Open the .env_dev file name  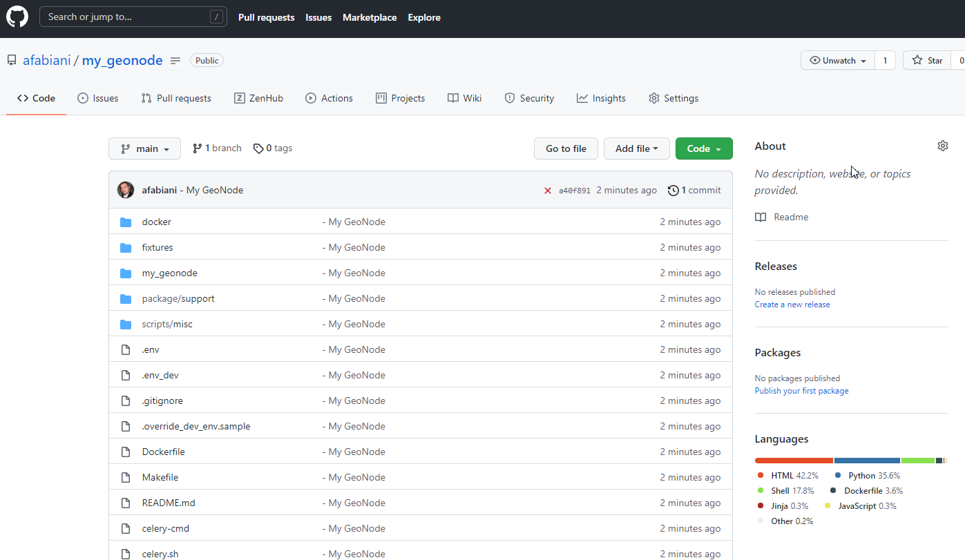tap(160, 375)
